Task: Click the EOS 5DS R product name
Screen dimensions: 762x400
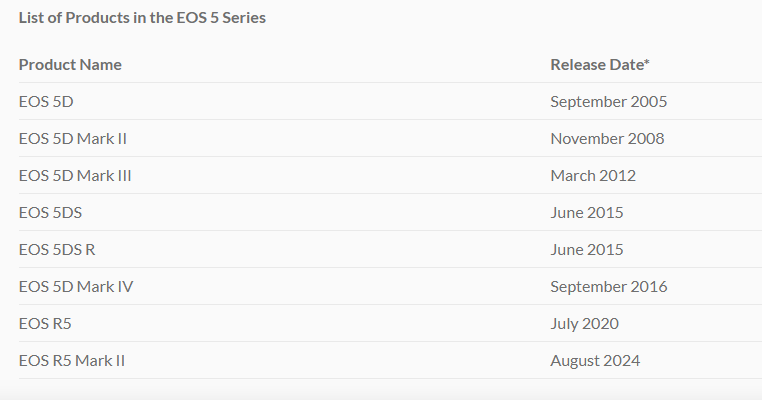Action: tap(57, 249)
